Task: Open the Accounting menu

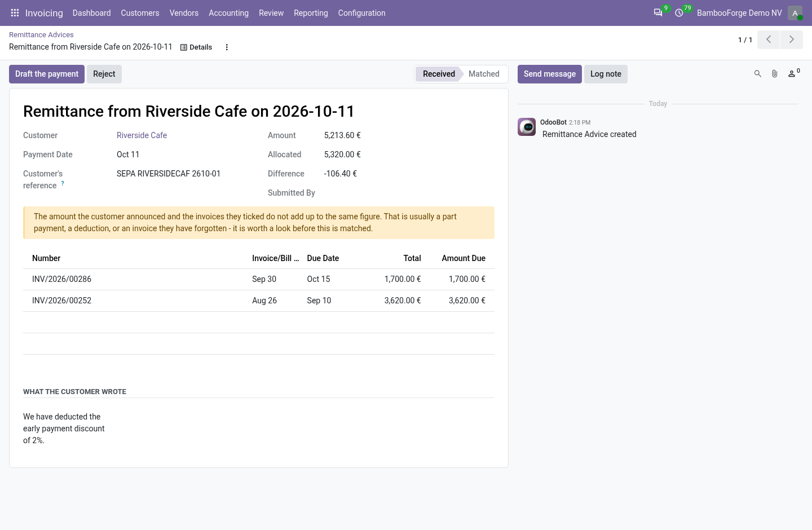Action: click(228, 13)
